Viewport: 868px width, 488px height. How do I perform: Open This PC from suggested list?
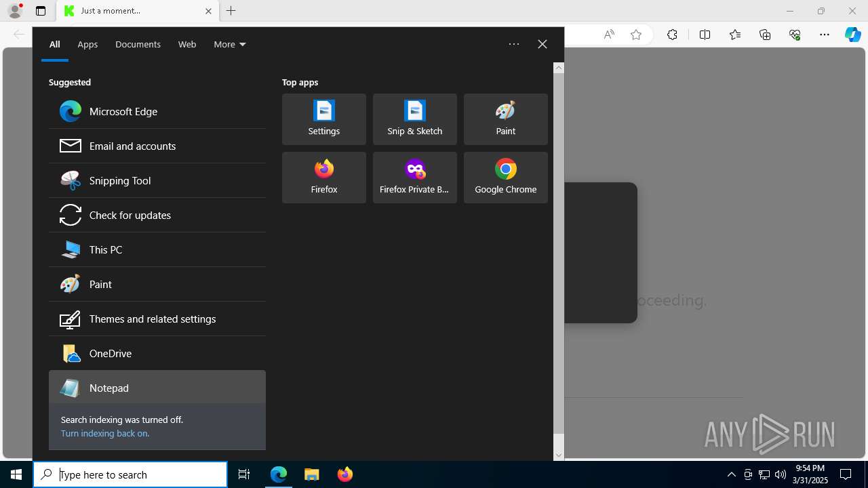[x=157, y=249]
